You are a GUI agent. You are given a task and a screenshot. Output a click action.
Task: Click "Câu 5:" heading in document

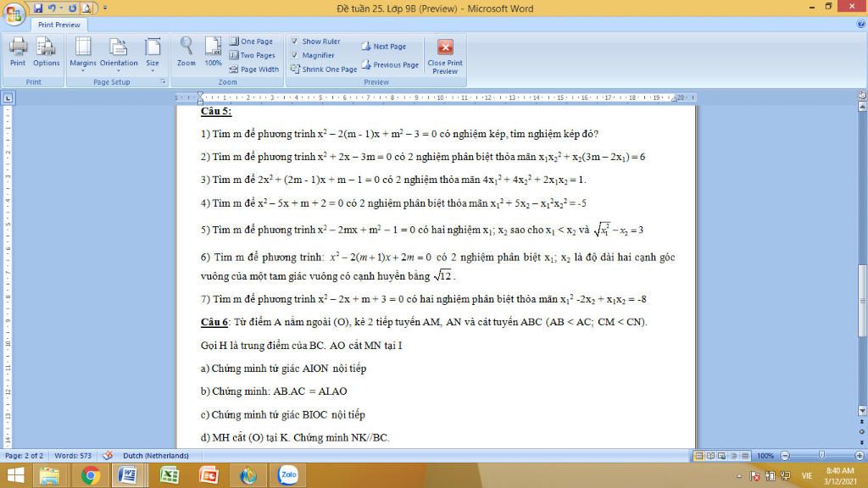(216, 111)
